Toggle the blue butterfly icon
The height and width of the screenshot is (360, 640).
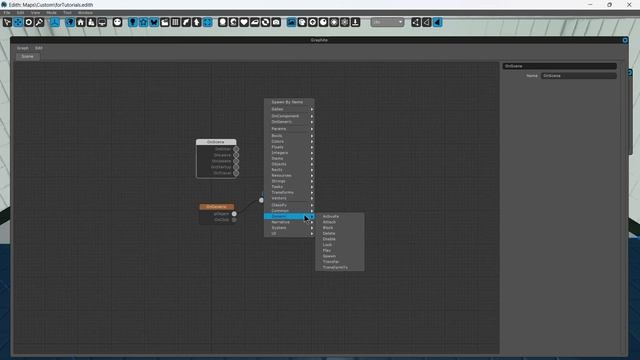[x=154, y=22]
